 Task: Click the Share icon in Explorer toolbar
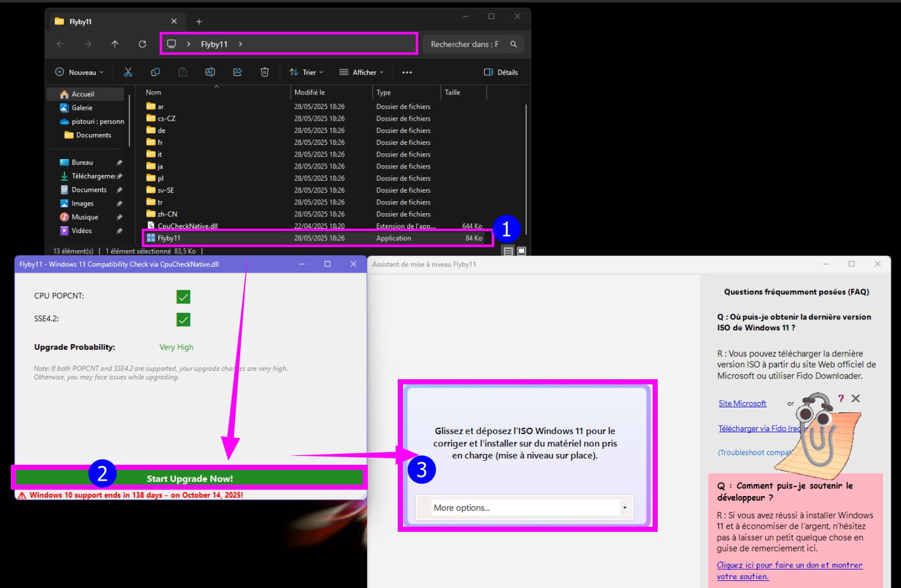tap(238, 72)
